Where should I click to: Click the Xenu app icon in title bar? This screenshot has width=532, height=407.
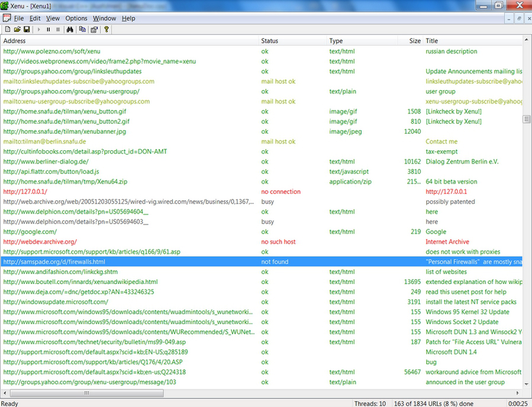point(5,5)
